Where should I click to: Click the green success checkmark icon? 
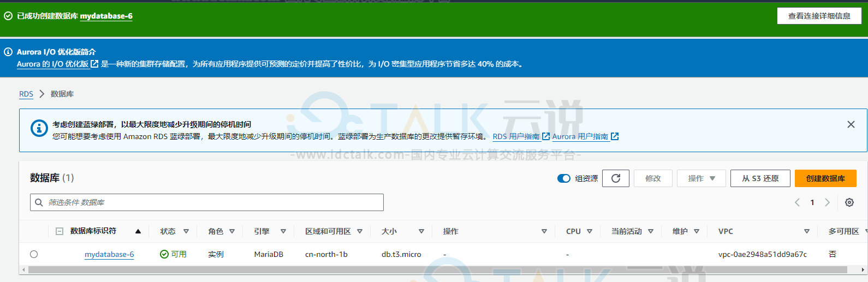pos(8,16)
